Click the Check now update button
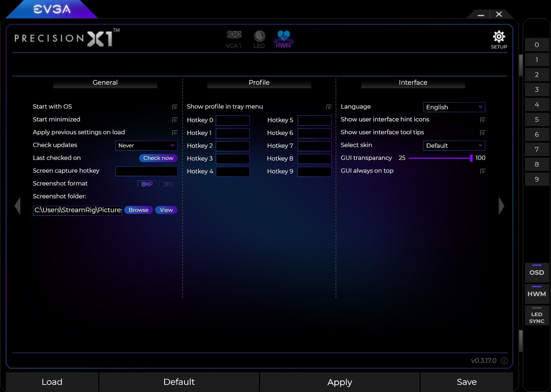Image resolution: width=551 pixels, height=392 pixels. tap(158, 158)
